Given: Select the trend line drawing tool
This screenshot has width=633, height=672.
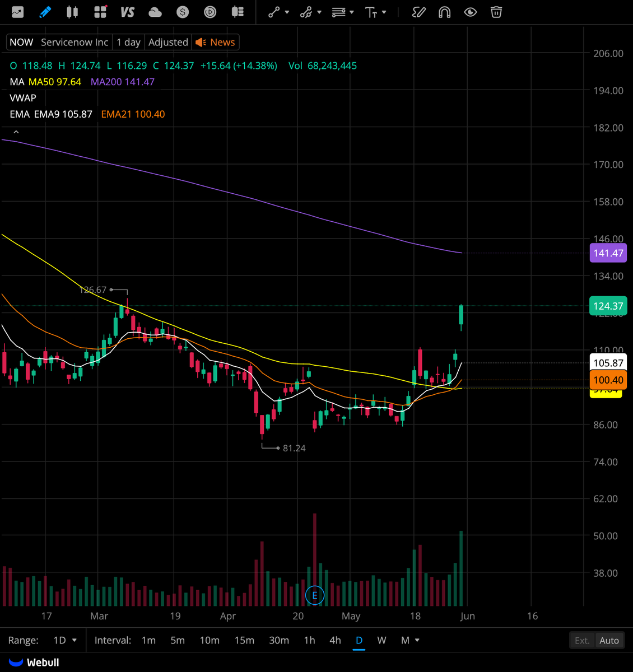Looking at the screenshot, I should (274, 12).
